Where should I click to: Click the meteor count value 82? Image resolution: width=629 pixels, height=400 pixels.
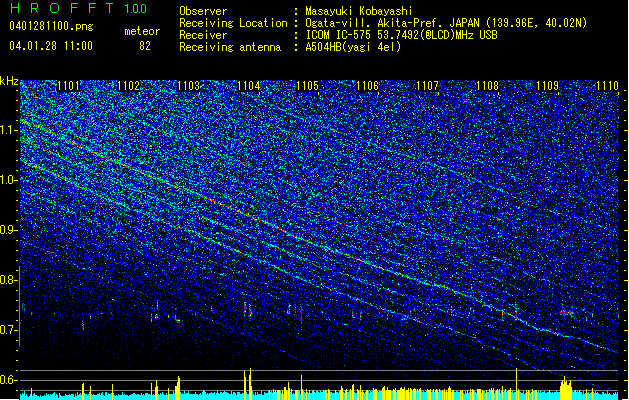click(145, 46)
